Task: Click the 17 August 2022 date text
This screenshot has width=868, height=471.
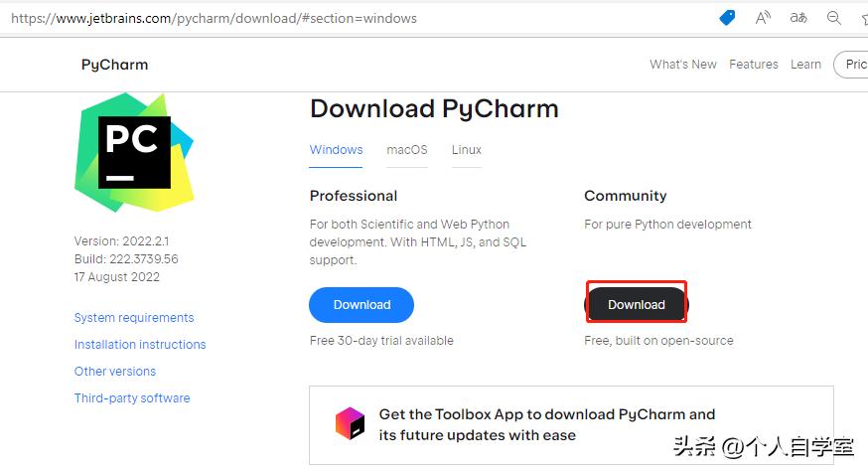Action: click(117, 276)
